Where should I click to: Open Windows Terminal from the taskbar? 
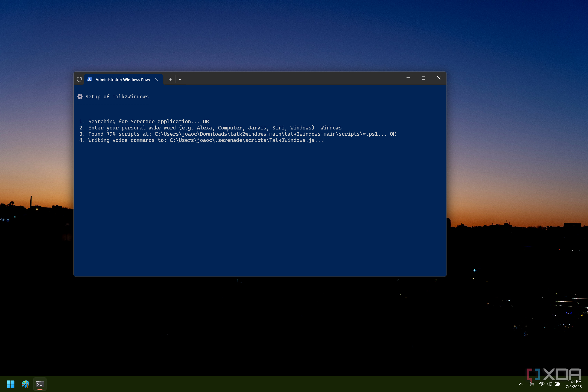pyautogui.click(x=40, y=384)
